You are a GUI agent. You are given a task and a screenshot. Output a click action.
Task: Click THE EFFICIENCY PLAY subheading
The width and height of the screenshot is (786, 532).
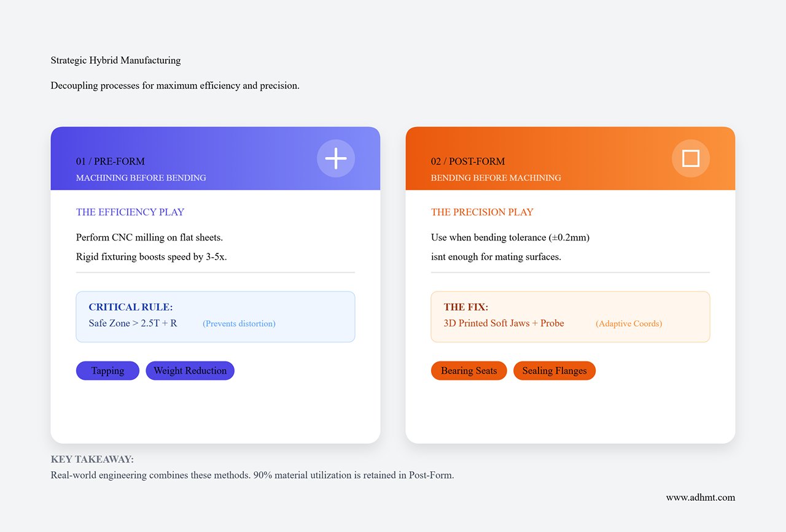point(130,212)
